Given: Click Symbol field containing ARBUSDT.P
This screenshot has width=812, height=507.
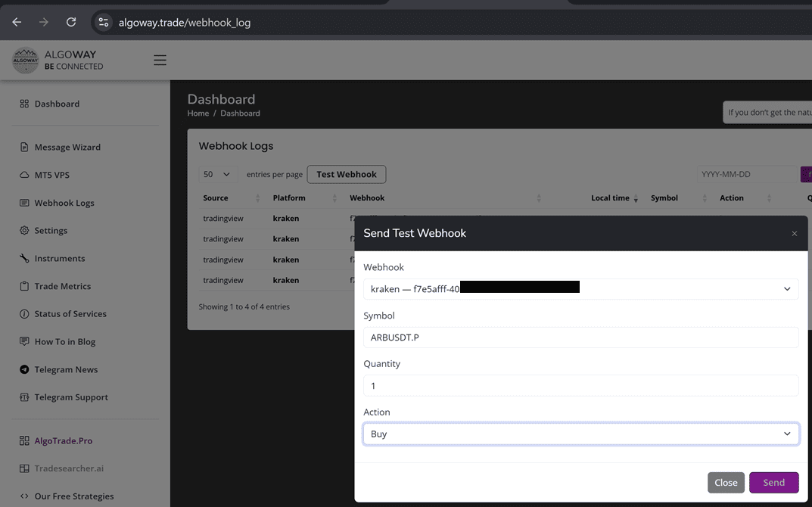Looking at the screenshot, I should tap(581, 337).
